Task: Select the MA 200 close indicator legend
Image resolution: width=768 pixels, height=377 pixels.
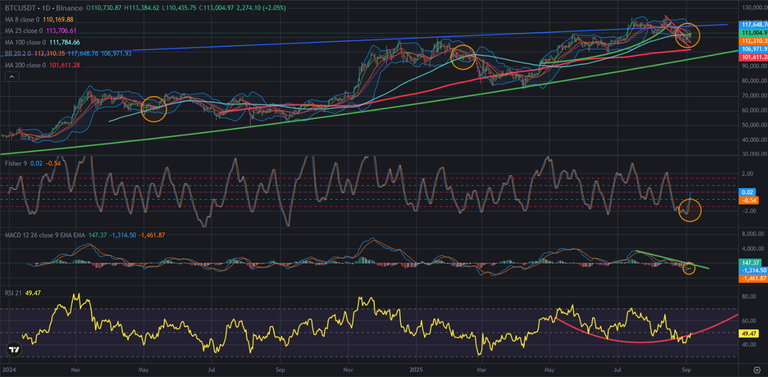Action: (24, 65)
